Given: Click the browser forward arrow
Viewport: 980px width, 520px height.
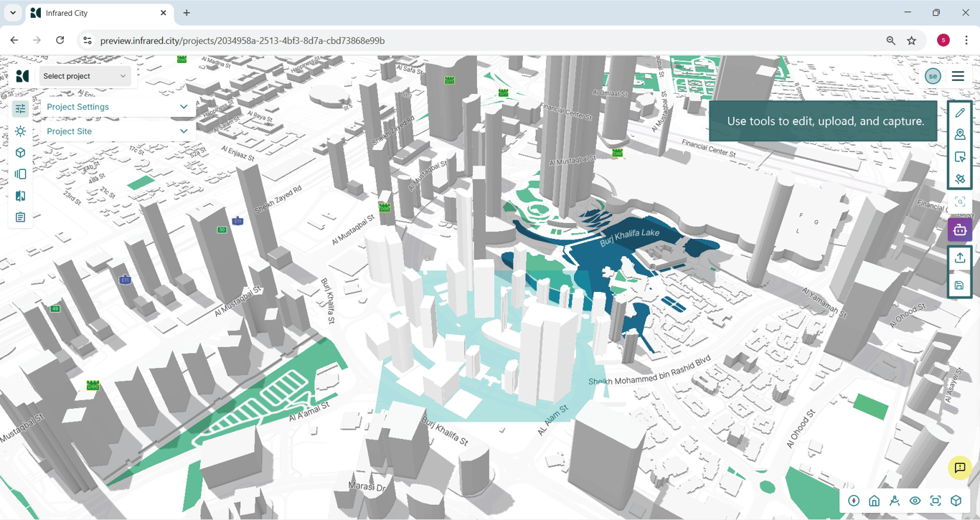Looking at the screenshot, I should coord(37,41).
